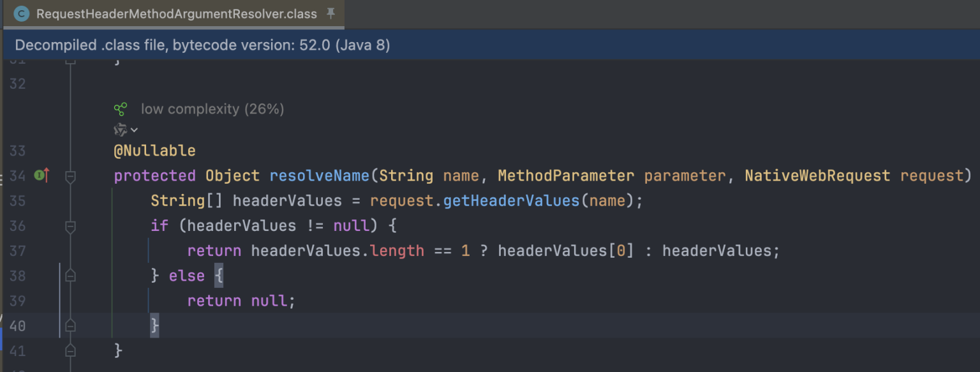This screenshot has width=980, height=372.
Task: Click the pin icon on the editor tab
Action: tap(330, 13)
